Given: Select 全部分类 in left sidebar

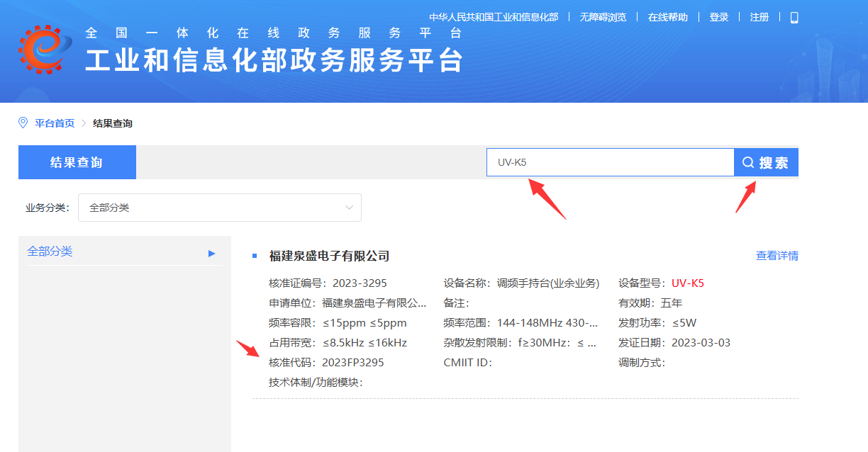Looking at the screenshot, I should [x=50, y=252].
